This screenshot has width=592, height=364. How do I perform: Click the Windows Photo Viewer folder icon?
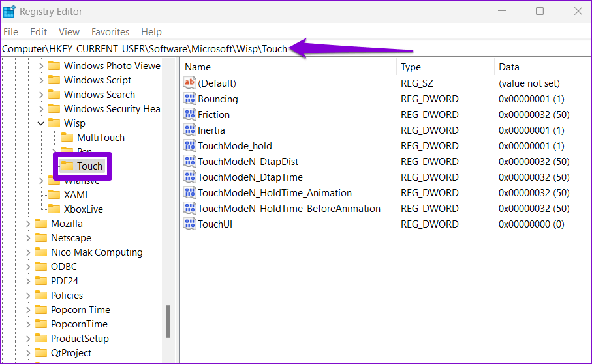point(54,66)
